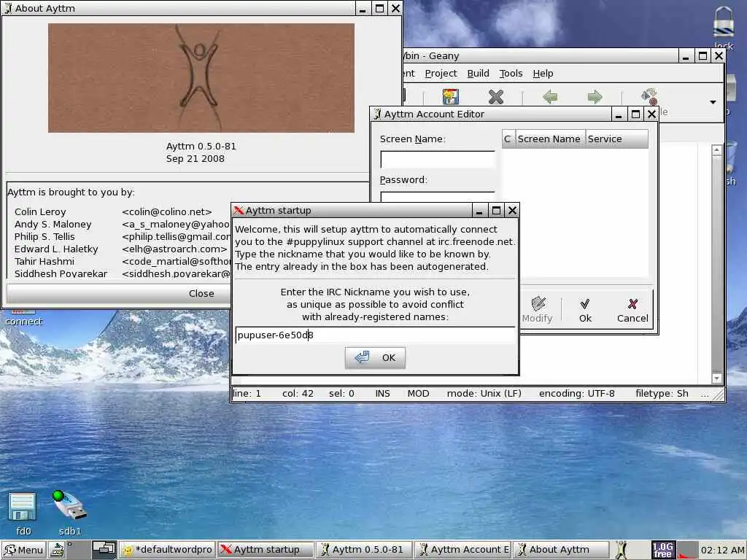
Task: Click Ok checkmark in Account Editor
Action: click(x=585, y=310)
